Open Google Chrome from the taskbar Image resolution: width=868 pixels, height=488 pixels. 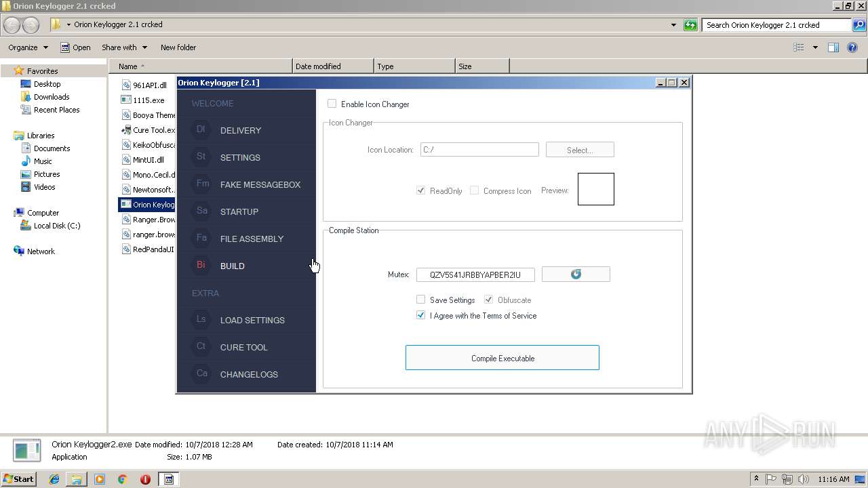(x=123, y=479)
